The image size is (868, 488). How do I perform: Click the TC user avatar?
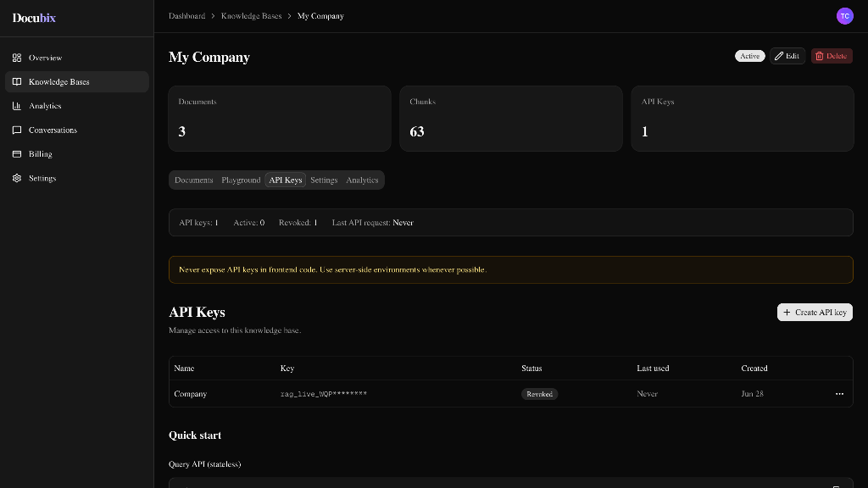(844, 16)
